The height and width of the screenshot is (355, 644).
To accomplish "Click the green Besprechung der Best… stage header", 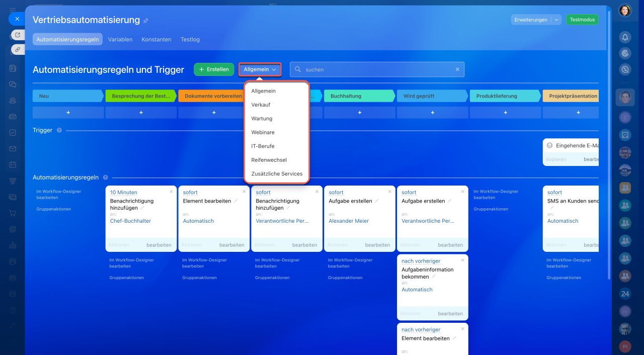I will click(x=141, y=96).
